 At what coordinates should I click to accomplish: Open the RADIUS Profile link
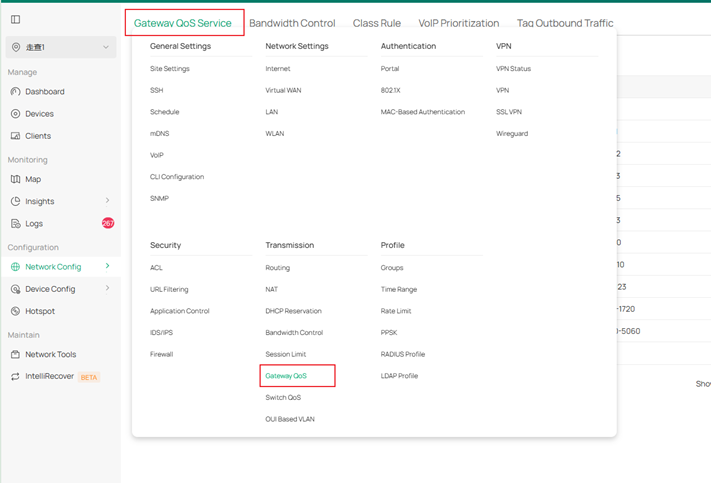403,354
